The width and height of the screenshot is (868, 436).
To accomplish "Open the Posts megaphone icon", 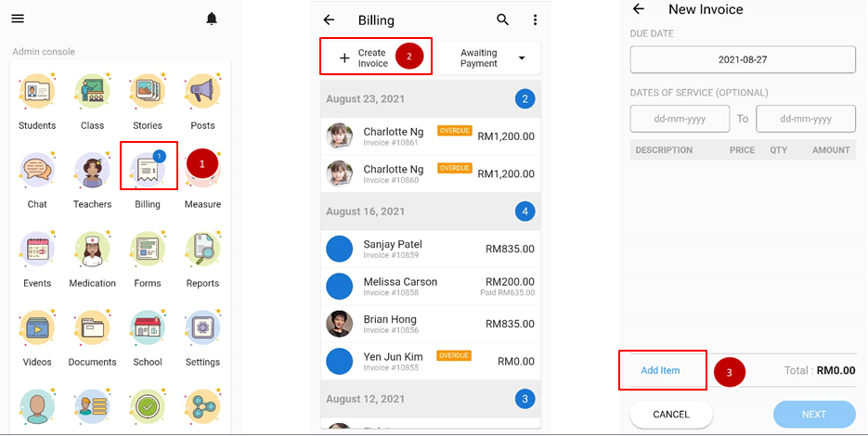I will (x=202, y=93).
